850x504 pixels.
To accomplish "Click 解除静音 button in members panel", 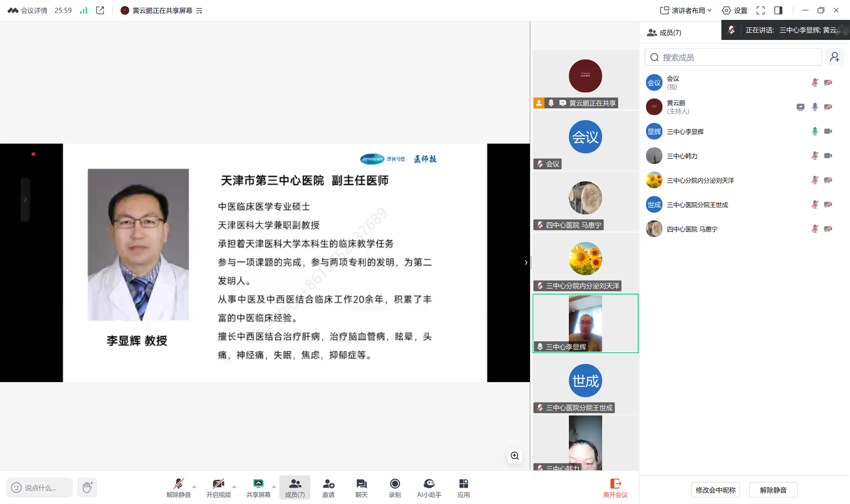I will coord(773,490).
